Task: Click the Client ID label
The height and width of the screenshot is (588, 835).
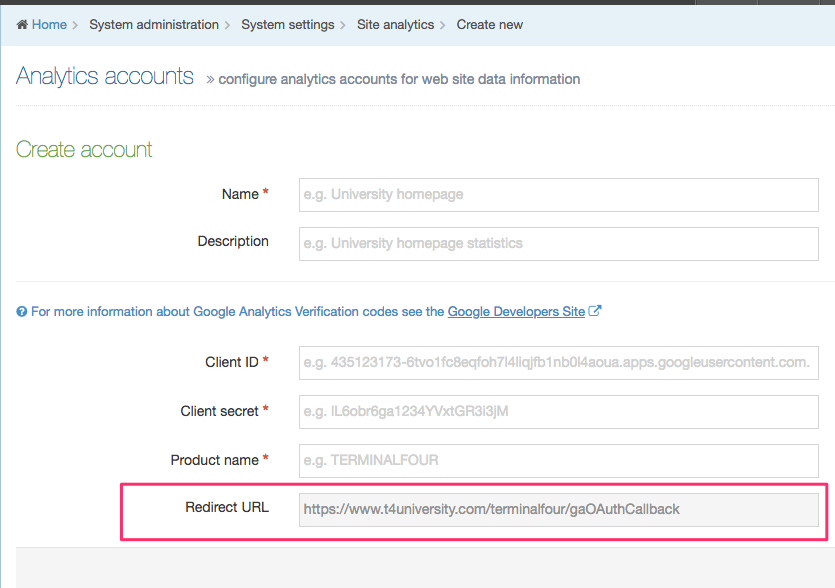Action: 231,362
